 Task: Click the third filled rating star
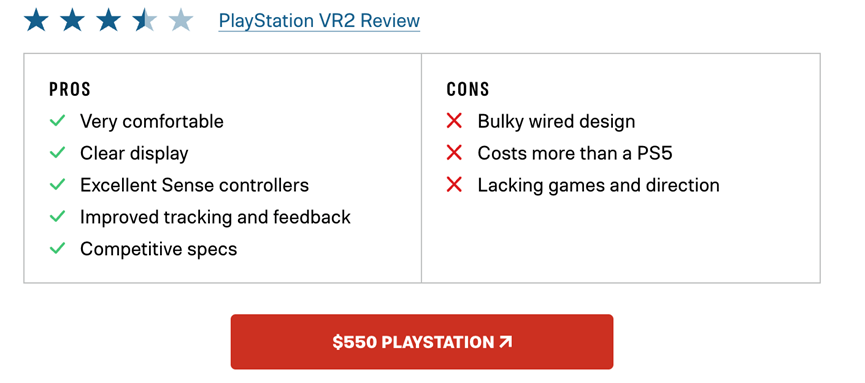[108, 20]
